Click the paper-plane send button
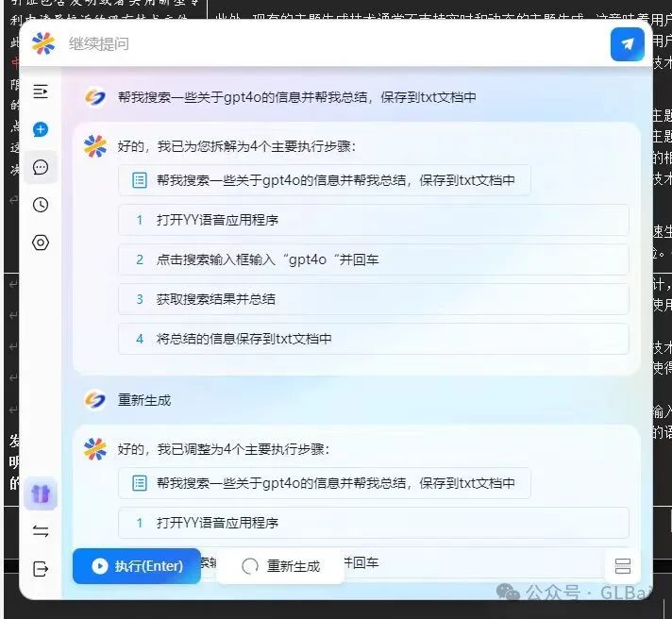Screen dimensions: 672x619 pos(627,44)
